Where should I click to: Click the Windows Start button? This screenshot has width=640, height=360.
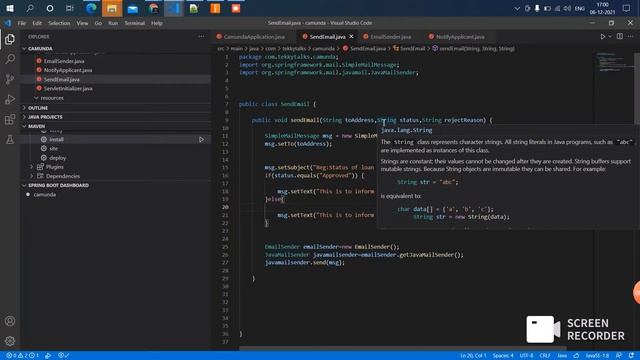[10, 8]
